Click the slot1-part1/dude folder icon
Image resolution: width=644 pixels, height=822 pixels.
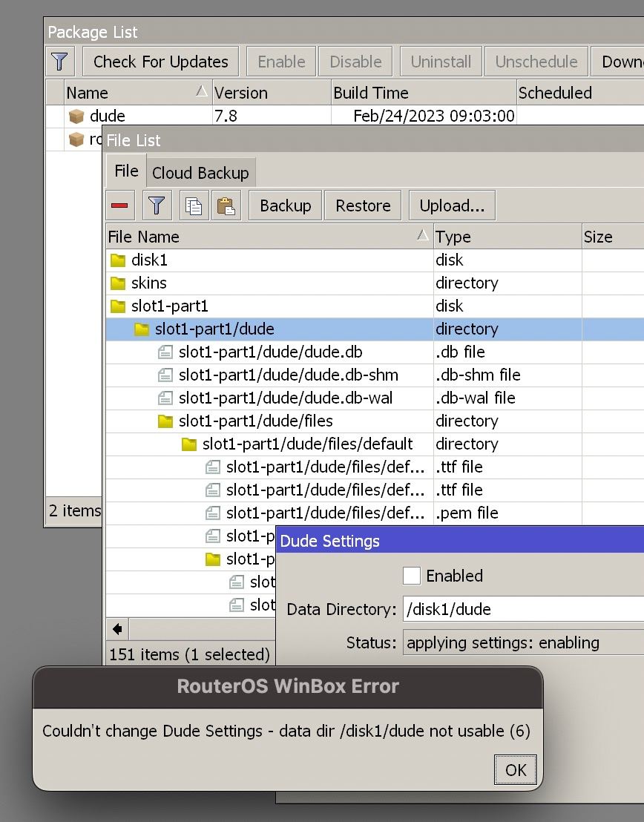142,329
